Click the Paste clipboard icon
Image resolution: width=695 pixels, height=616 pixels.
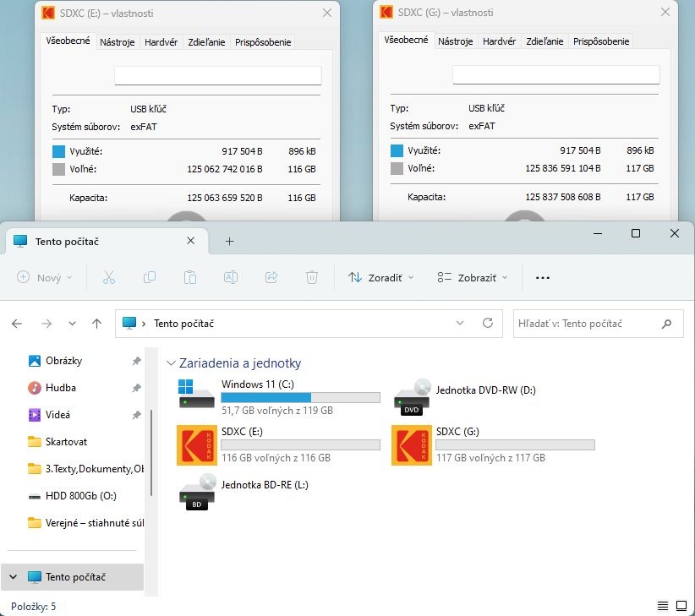pyautogui.click(x=190, y=277)
